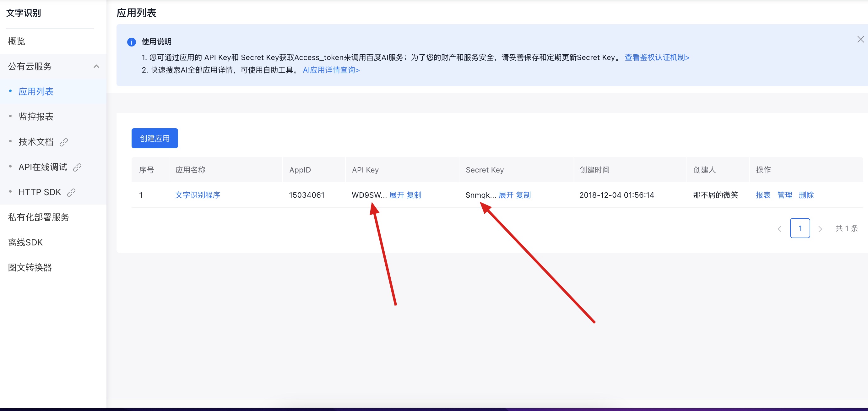Click the 应用列表 page heading

pyautogui.click(x=136, y=13)
